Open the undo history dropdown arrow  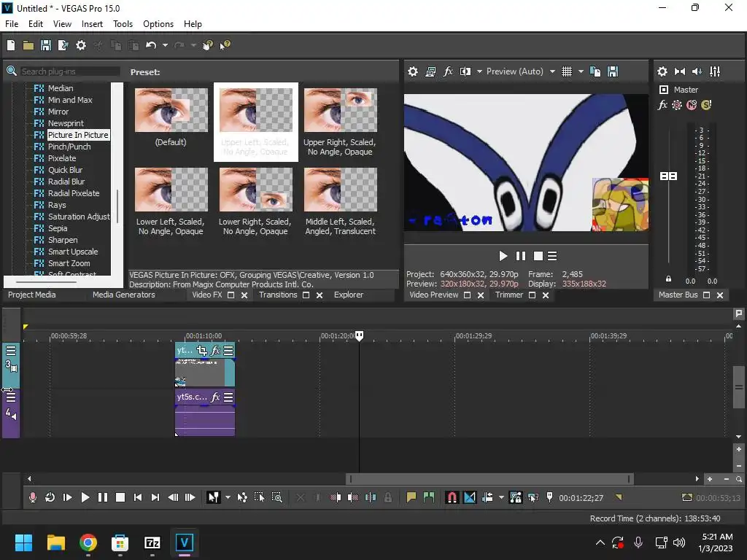pos(165,45)
